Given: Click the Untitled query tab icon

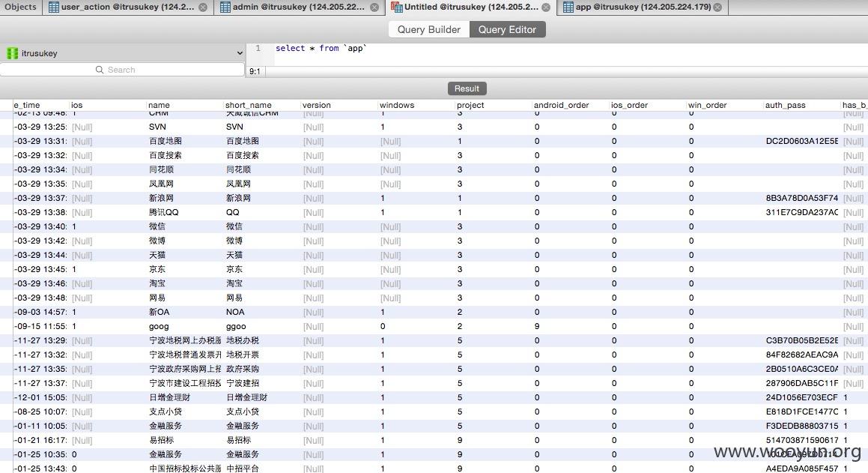Looking at the screenshot, I should click(397, 7).
